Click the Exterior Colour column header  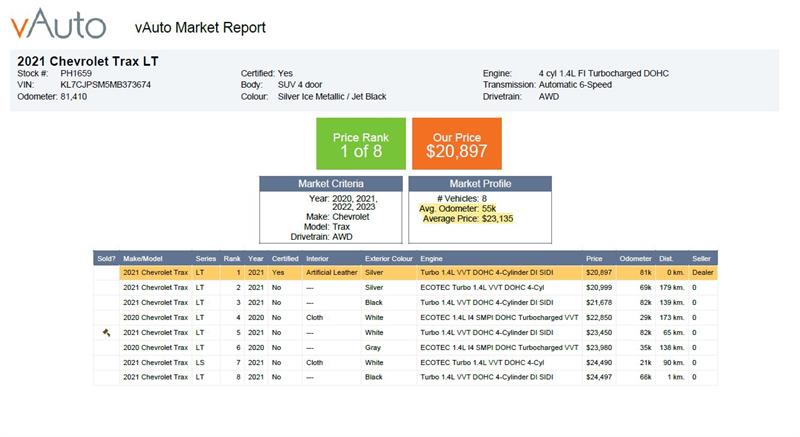(389, 259)
